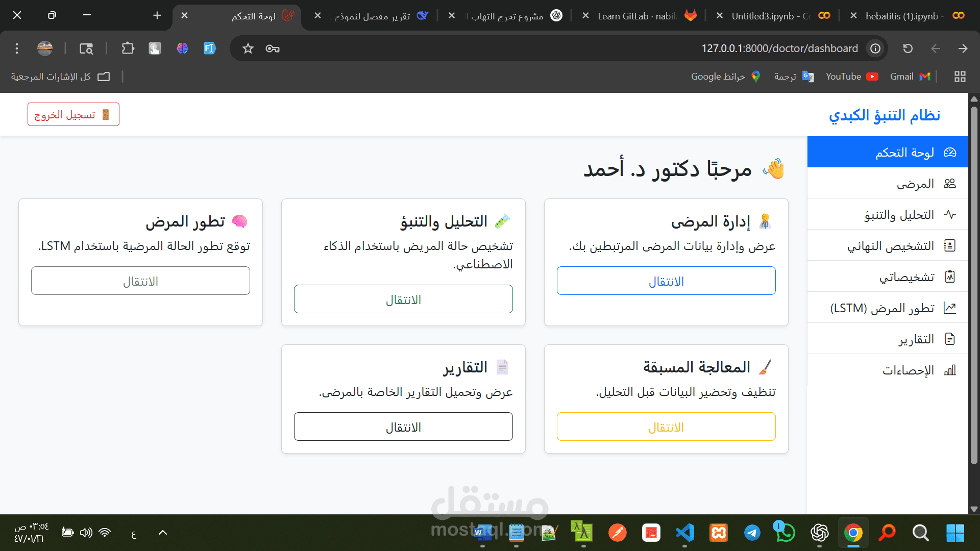Open the ترجمة bookmark
This screenshot has height=551, width=980.
point(794,77)
